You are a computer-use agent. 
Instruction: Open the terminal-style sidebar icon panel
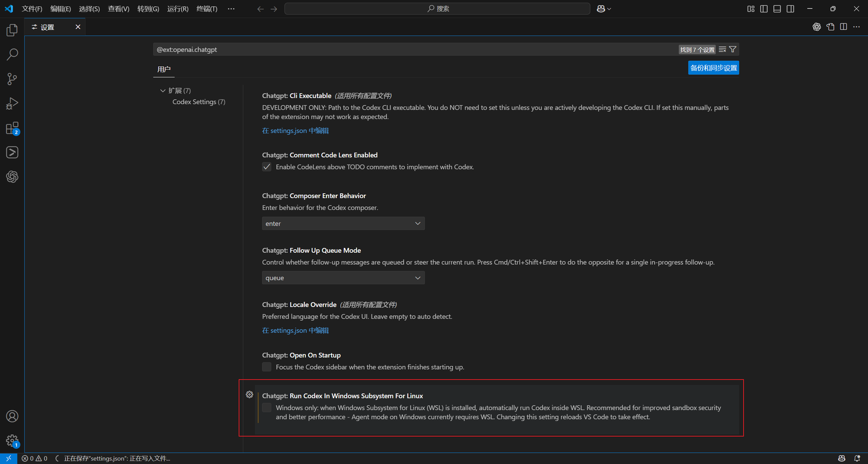point(12,152)
